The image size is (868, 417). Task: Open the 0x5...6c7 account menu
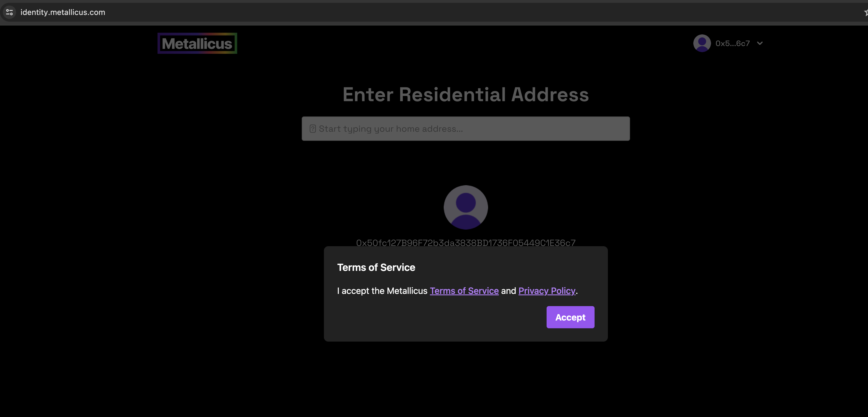pyautogui.click(x=733, y=43)
